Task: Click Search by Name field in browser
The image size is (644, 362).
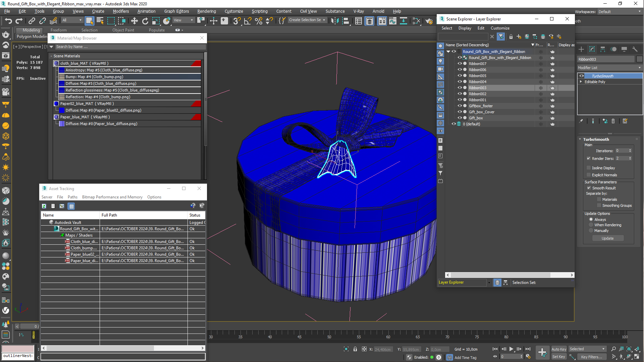Action: click(x=128, y=46)
